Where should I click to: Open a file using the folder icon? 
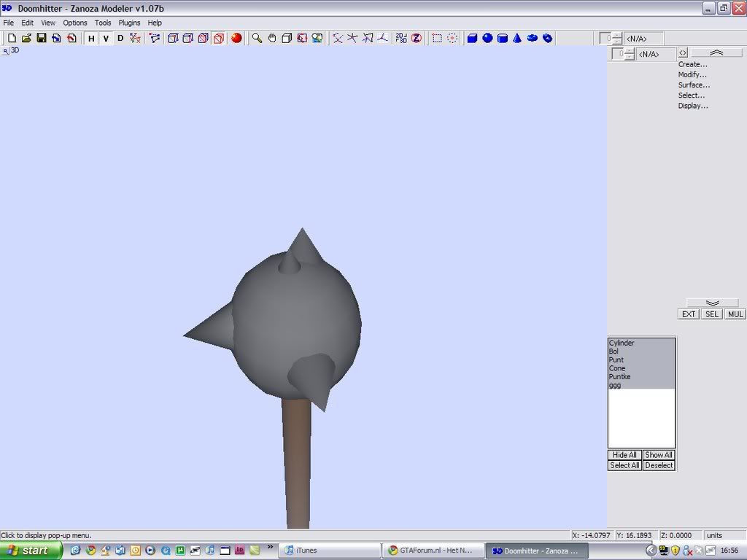coord(27,38)
